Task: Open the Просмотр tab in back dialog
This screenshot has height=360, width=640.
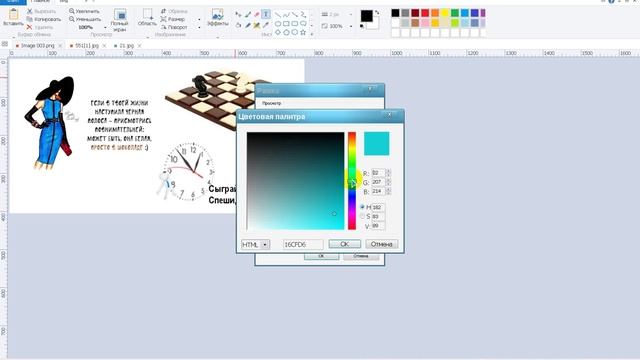Action: (271, 103)
